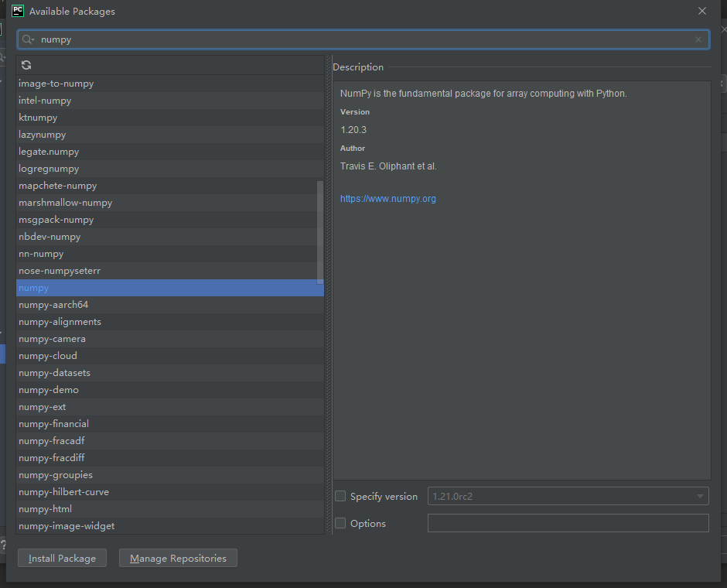Select the numpy-image-widget package

click(x=67, y=525)
